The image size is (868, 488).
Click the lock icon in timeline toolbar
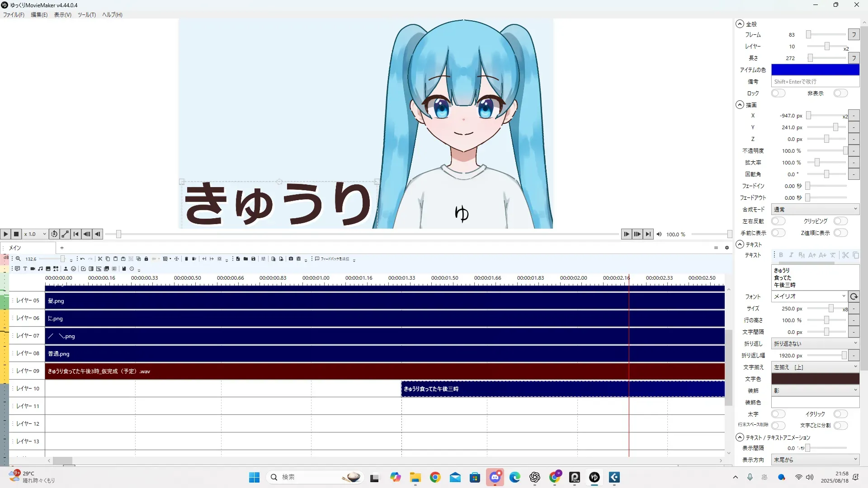point(146,259)
